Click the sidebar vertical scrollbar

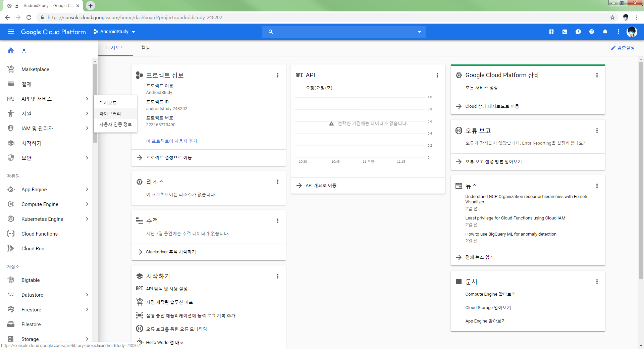coord(95,103)
